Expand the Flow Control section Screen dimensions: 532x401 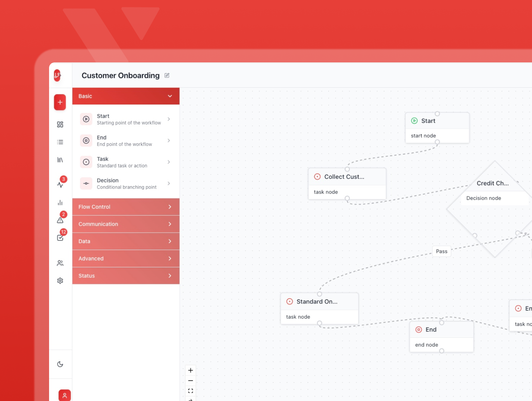click(126, 207)
